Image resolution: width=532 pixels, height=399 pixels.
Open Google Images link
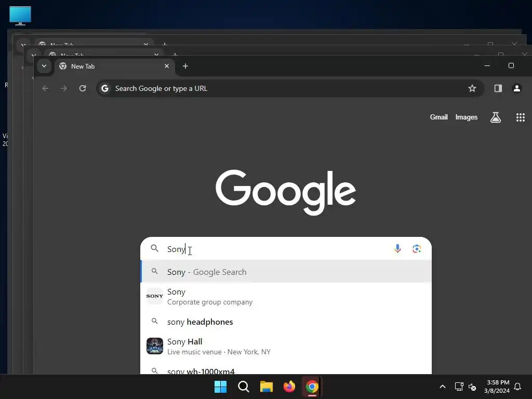(x=466, y=117)
